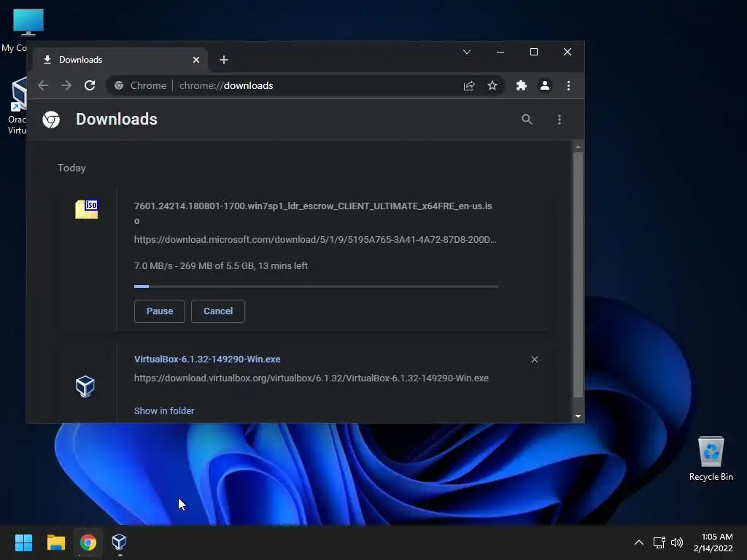Open the clock showing 1:05 AM

click(x=713, y=542)
